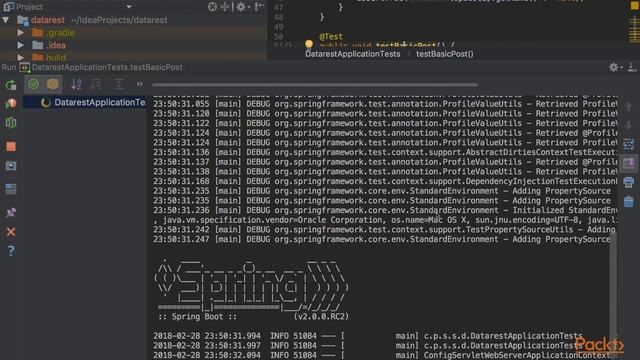Select the .idea folder row
Image resolution: width=640 pixels, height=360 pixels.
133,45
